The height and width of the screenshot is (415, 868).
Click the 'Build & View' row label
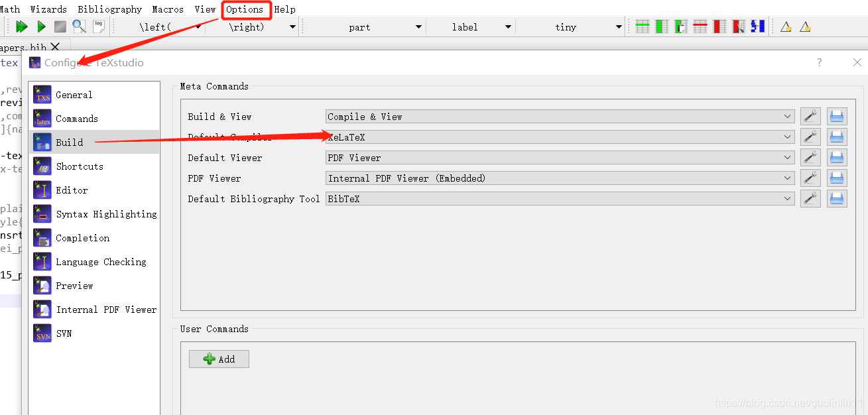pyautogui.click(x=219, y=117)
